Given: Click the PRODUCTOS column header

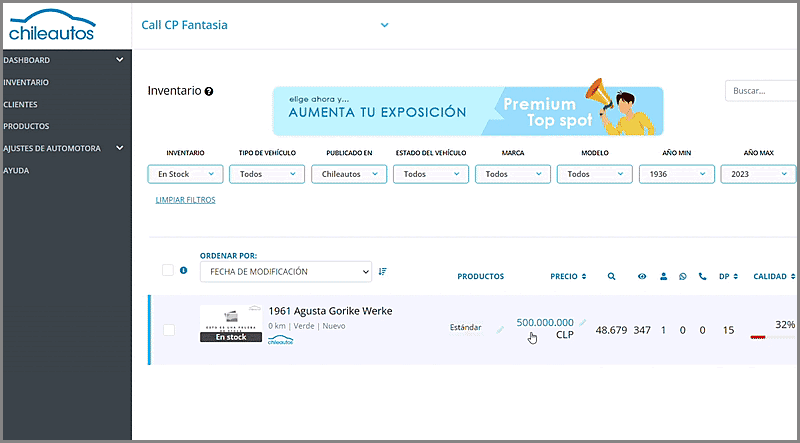Looking at the screenshot, I should click(x=481, y=277).
